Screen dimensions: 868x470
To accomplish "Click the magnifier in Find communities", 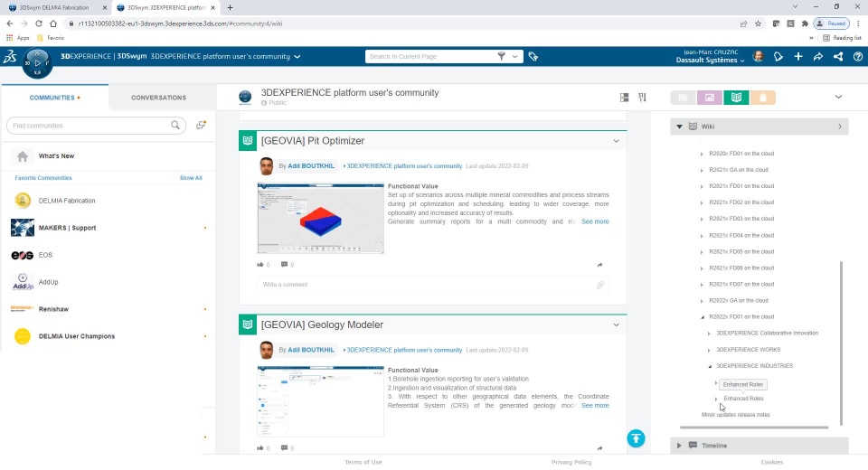I will click(x=175, y=125).
